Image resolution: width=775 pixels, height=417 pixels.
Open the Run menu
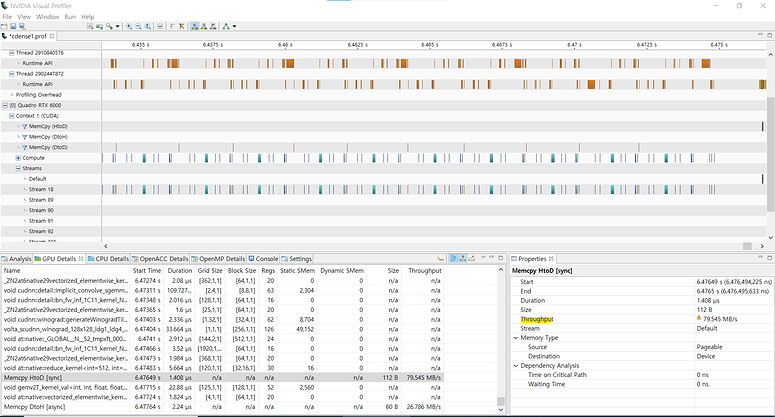(x=68, y=17)
